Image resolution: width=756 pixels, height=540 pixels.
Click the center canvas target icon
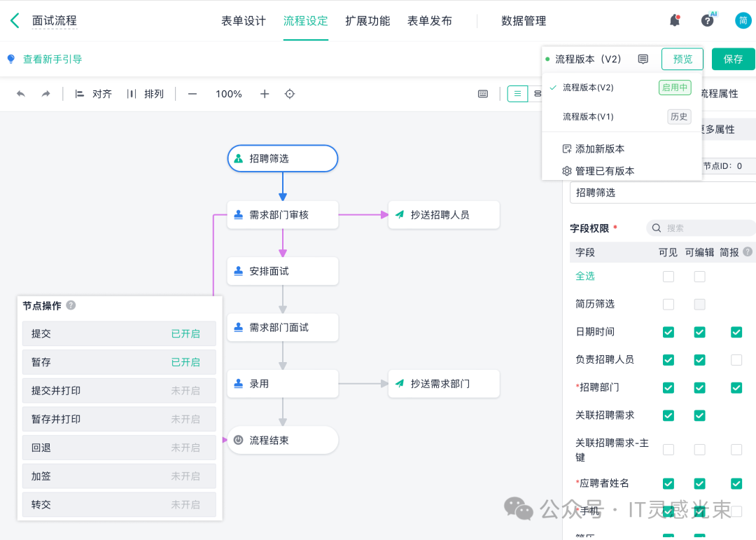point(290,94)
